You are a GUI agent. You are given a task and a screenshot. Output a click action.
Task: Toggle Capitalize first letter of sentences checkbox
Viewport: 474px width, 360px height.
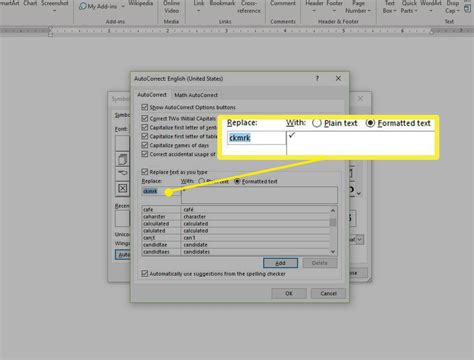(x=144, y=127)
